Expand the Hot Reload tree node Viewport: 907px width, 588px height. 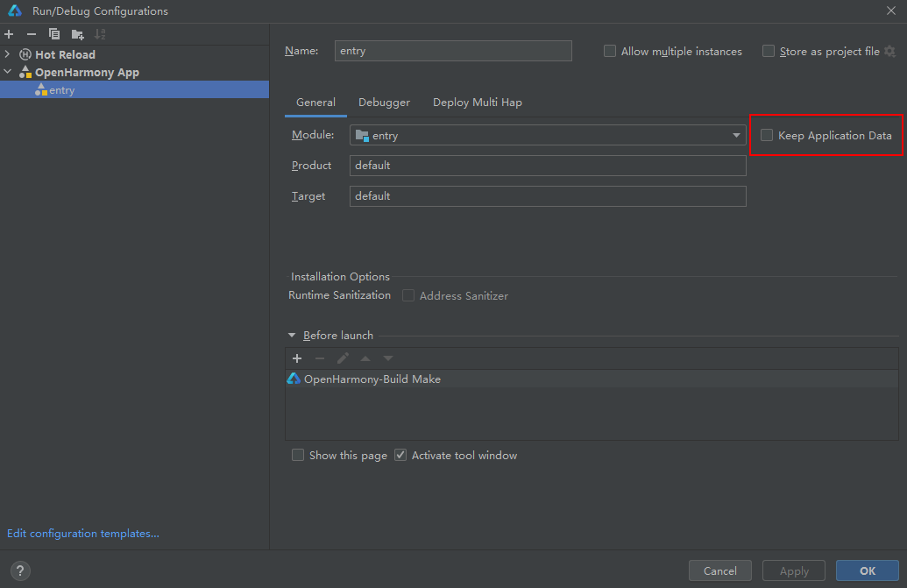click(x=8, y=54)
